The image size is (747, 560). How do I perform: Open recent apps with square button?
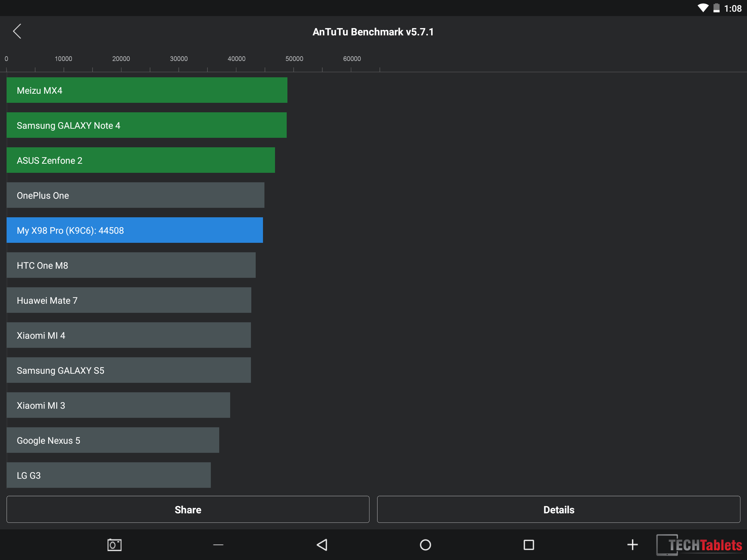529,545
